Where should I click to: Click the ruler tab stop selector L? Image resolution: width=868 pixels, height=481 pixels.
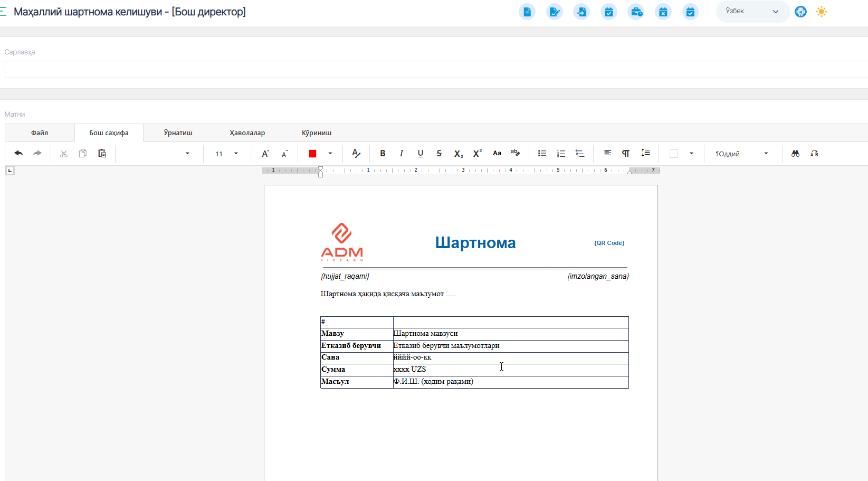[x=9, y=171]
